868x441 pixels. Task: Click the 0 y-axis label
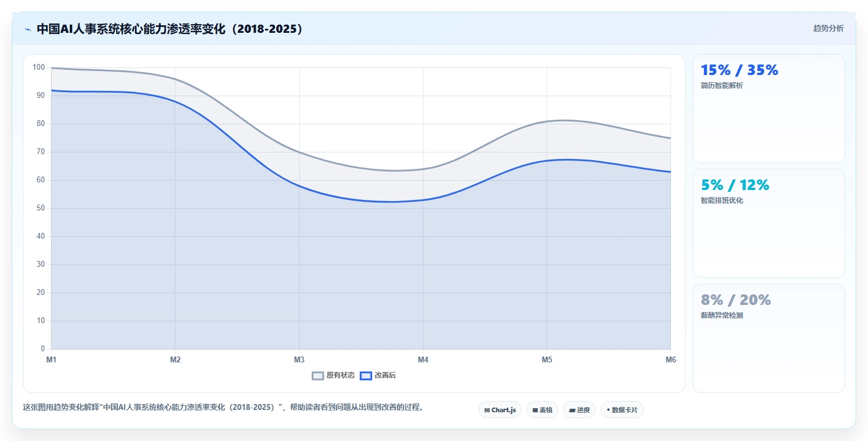point(43,349)
